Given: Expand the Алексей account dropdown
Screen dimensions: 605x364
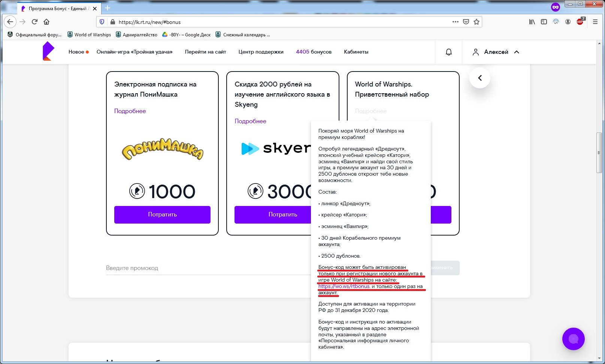Looking at the screenshot, I should pyautogui.click(x=496, y=52).
